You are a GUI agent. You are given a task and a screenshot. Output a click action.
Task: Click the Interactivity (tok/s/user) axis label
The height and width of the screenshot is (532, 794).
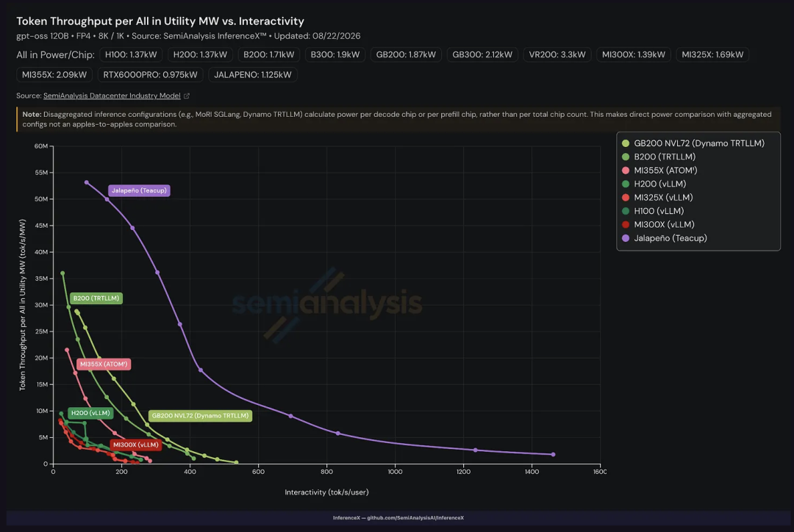[326, 492]
